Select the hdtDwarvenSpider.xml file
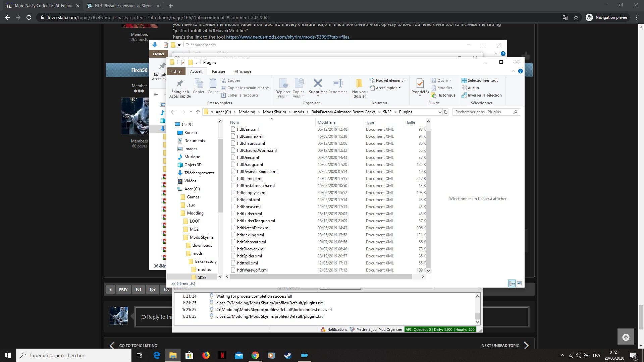 [x=257, y=172]
